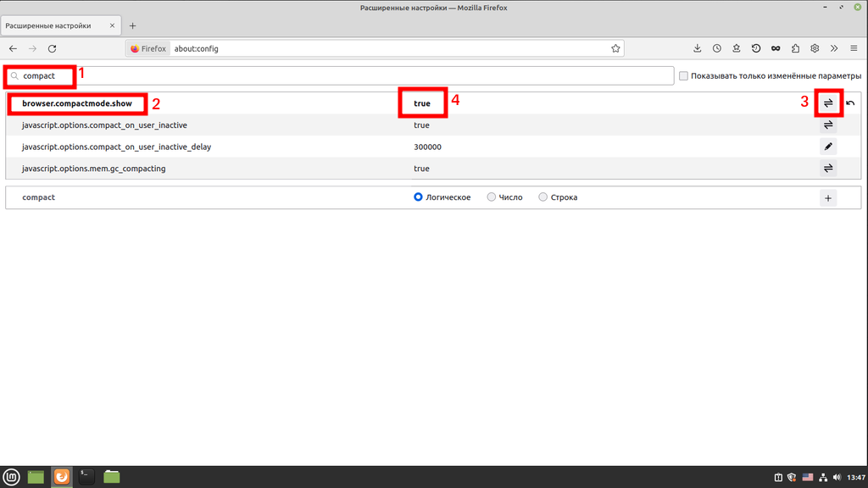Select the Строка radio button

click(543, 197)
